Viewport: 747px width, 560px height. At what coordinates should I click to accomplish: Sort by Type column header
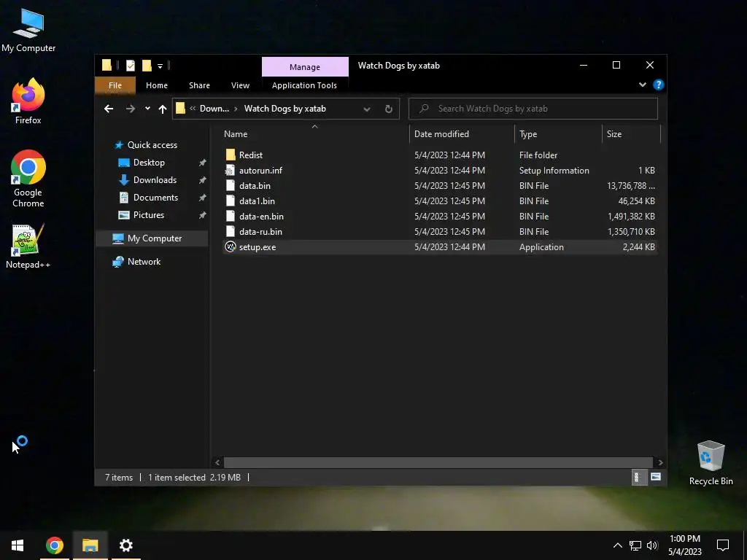click(x=558, y=134)
